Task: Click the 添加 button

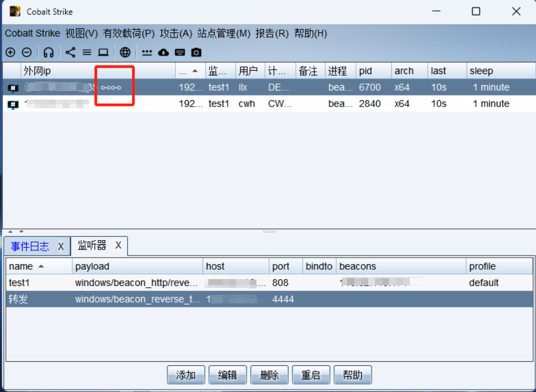Action: point(186,375)
